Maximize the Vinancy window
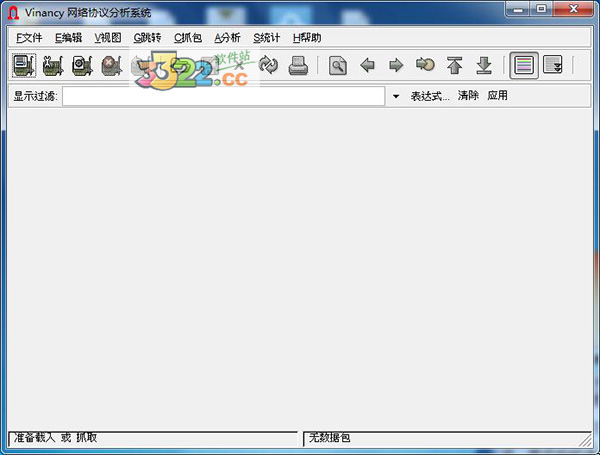The width and height of the screenshot is (600, 455). pyautogui.click(x=541, y=9)
